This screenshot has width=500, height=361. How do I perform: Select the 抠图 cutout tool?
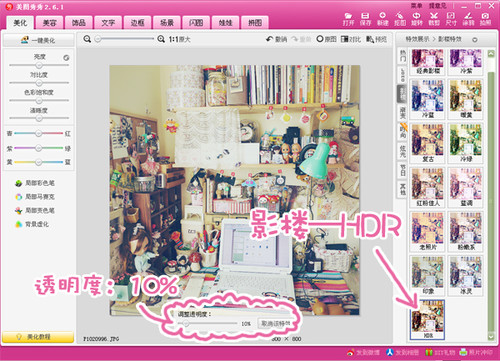(400, 19)
